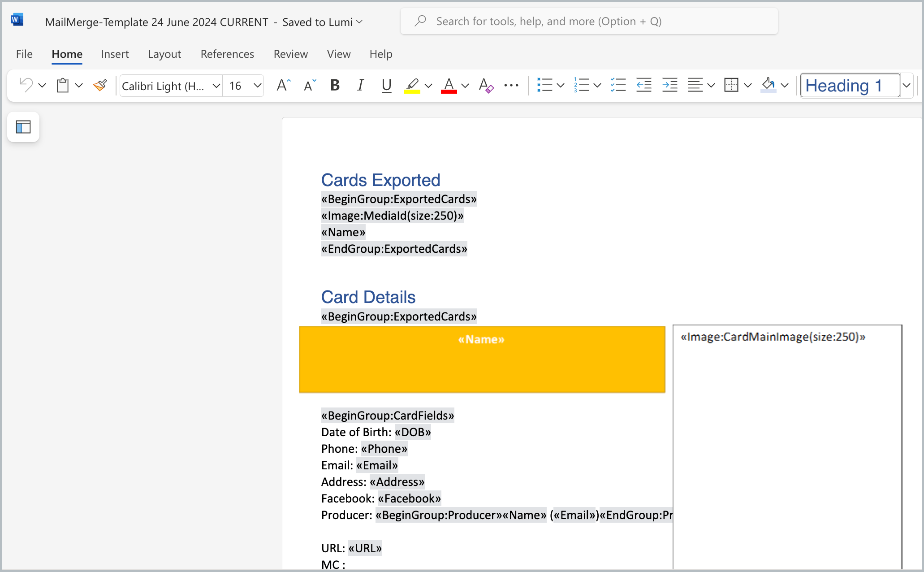Open the navigation pane icon
This screenshot has width=924, height=572.
click(23, 127)
